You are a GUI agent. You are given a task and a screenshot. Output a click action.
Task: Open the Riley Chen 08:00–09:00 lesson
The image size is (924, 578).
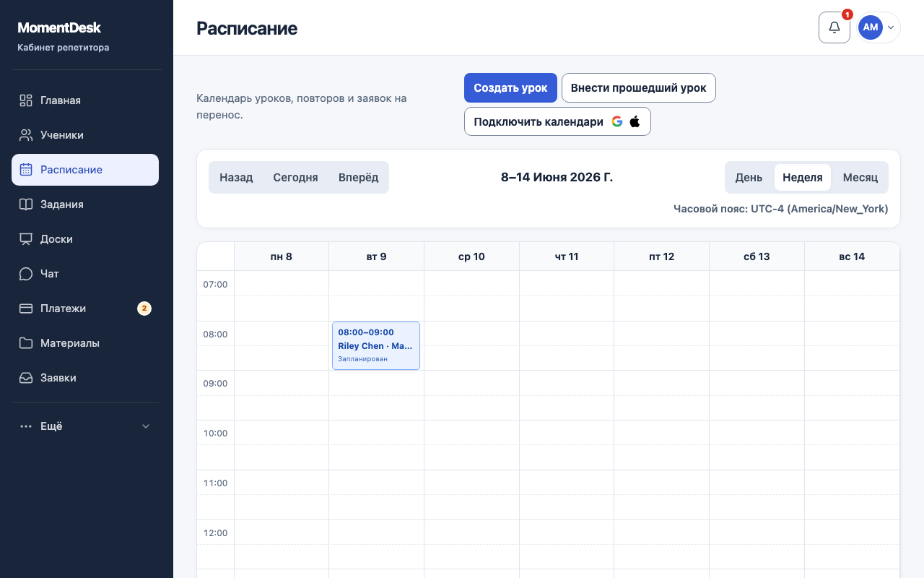point(376,346)
